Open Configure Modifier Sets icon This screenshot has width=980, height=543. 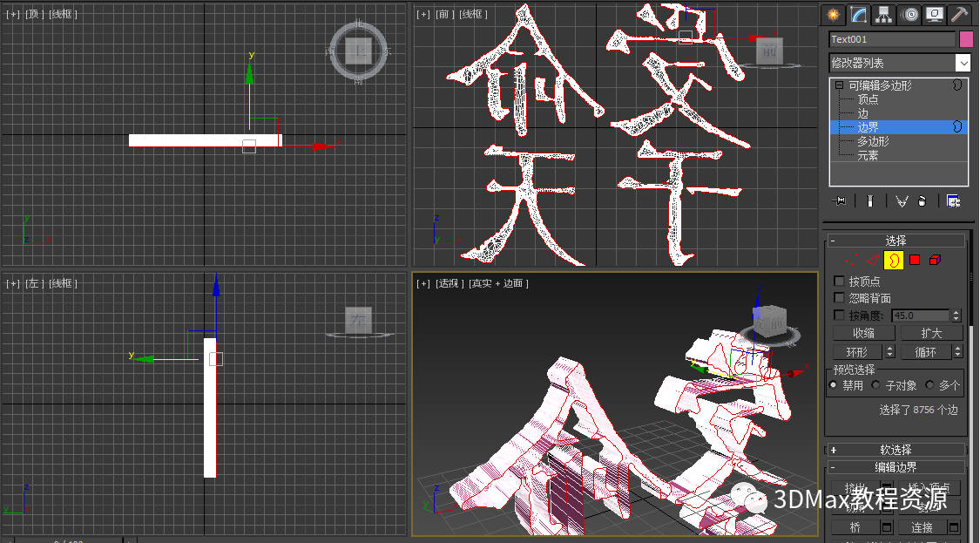pos(953,200)
